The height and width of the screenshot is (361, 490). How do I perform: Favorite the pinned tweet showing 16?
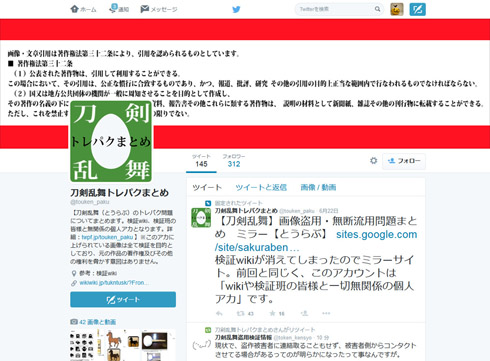[x=277, y=313]
